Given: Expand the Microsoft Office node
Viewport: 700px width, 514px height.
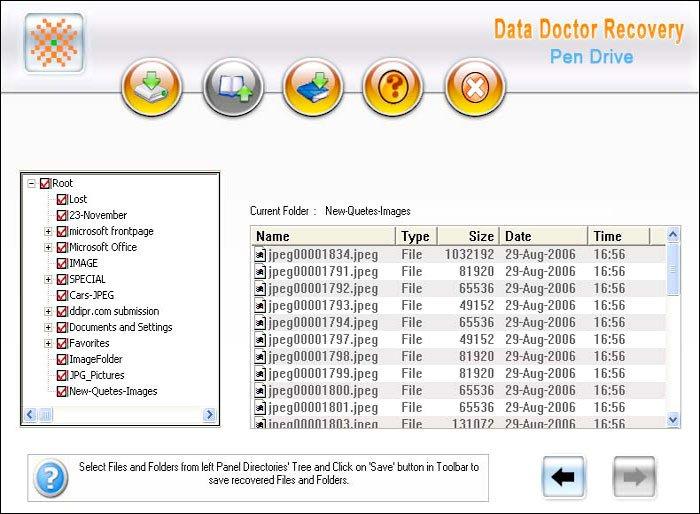Looking at the screenshot, I should 48,247.
